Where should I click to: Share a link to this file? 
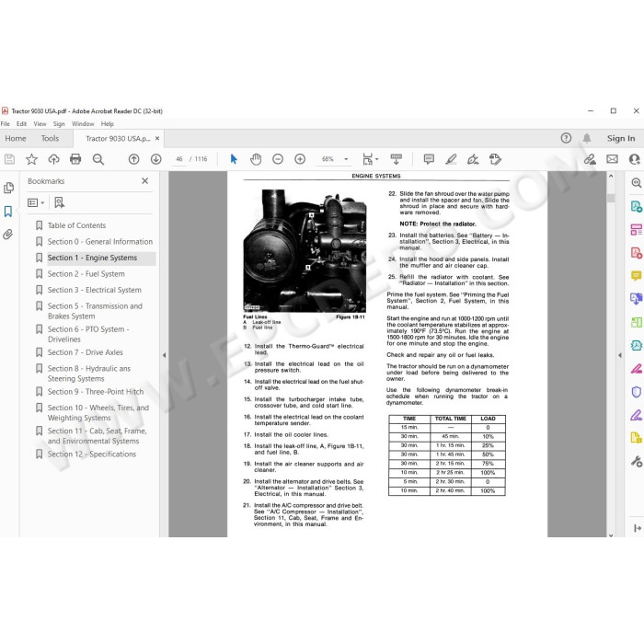591,159
